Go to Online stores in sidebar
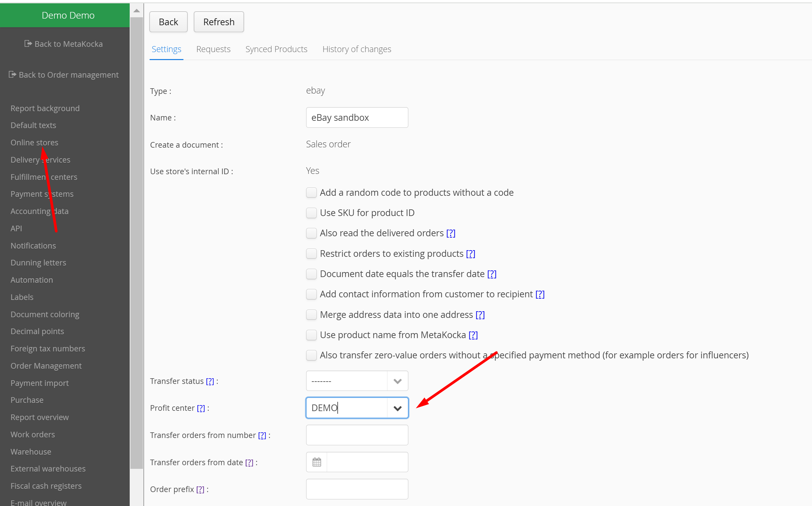812x506 pixels. 34,143
